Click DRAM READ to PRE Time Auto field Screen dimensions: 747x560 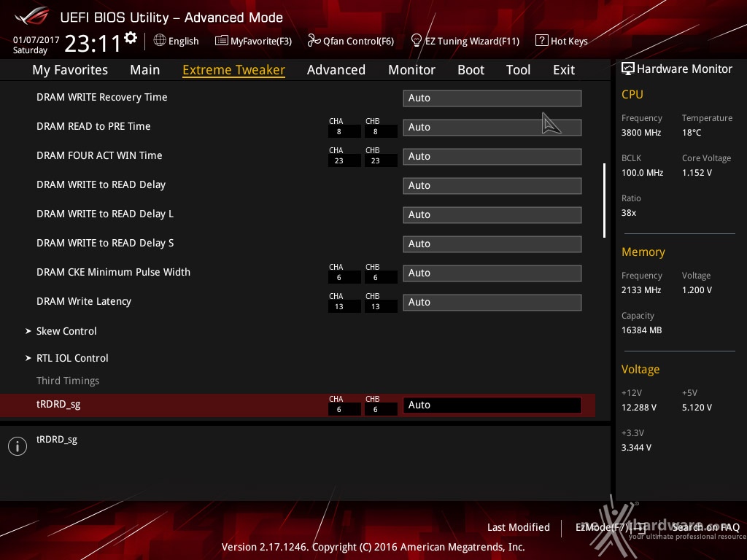click(x=492, y=127)
